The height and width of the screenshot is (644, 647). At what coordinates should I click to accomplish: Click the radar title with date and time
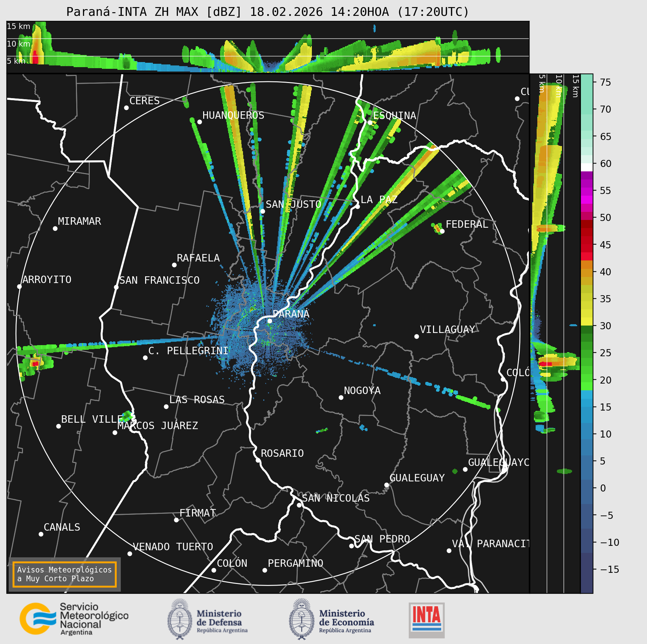tap(268, 12)
